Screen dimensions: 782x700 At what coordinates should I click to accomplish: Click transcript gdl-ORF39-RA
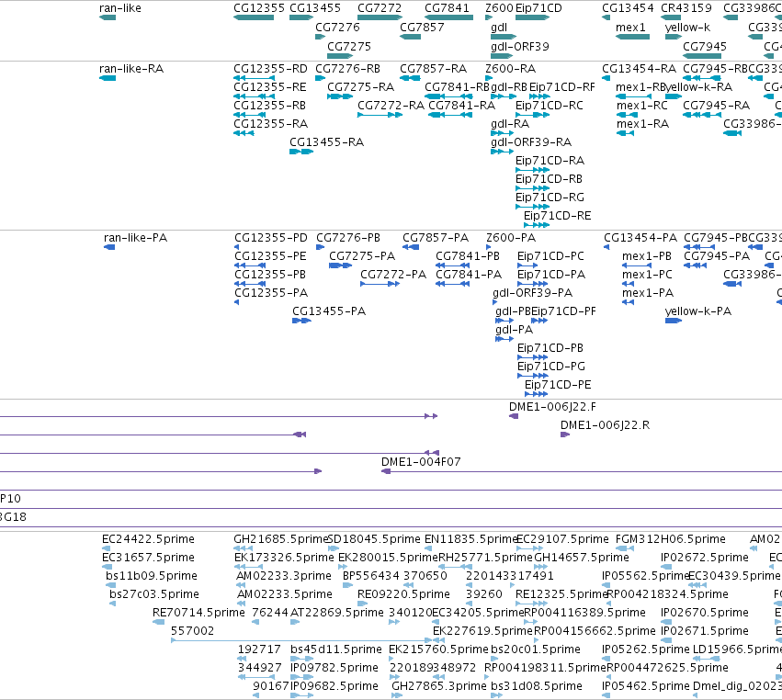[x=531, y=142]
